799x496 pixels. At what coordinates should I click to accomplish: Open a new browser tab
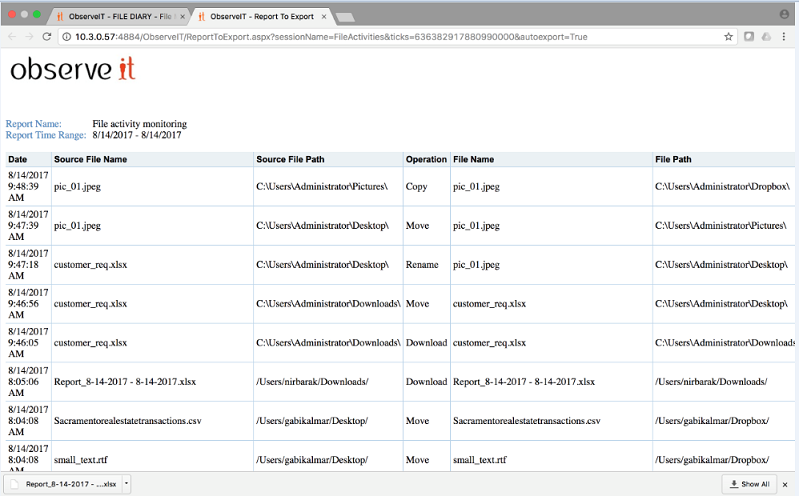click(x=345, y=17)
